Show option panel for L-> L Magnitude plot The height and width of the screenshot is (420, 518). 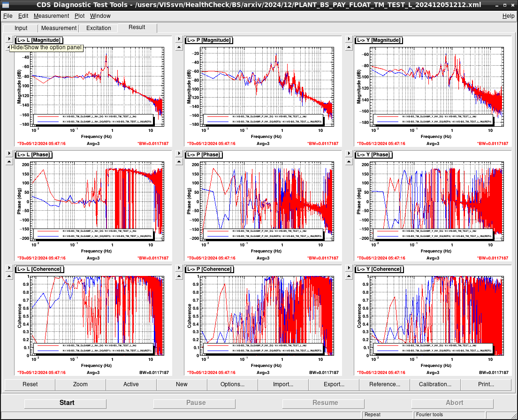click(9, 39)
